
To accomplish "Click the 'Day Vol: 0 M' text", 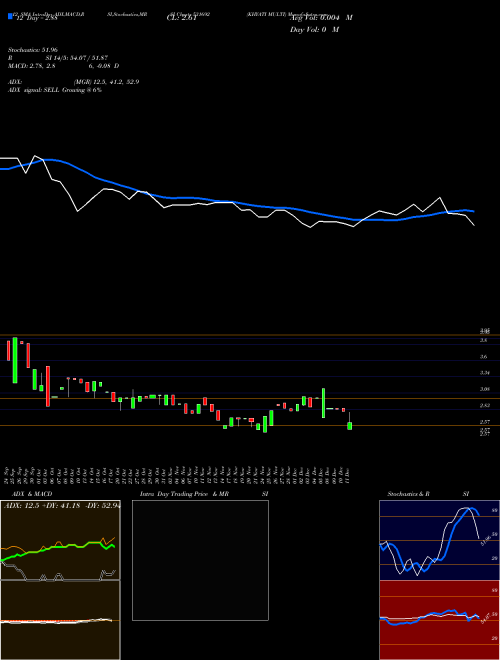I will pos(314,30).
